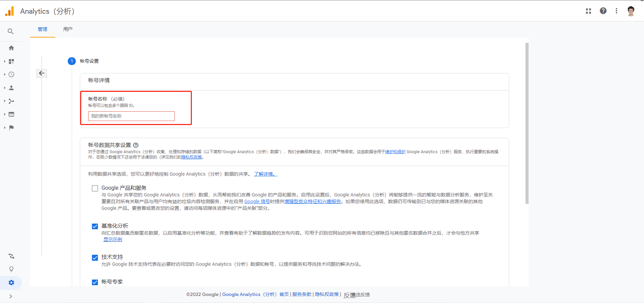This screenshot has width=644, height=303.
Task: Click the 帐号详情 section heading
Action: coord(99,80)
